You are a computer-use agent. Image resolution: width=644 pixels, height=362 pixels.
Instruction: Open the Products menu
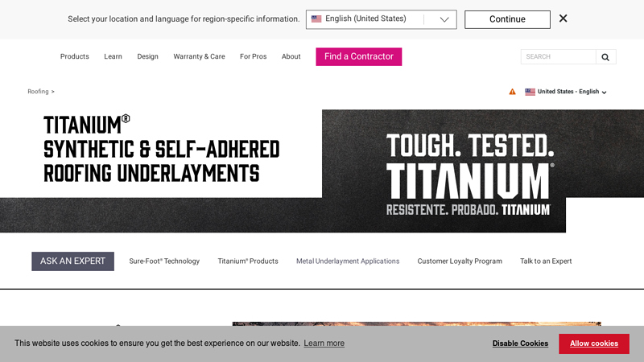pos(74,56)
